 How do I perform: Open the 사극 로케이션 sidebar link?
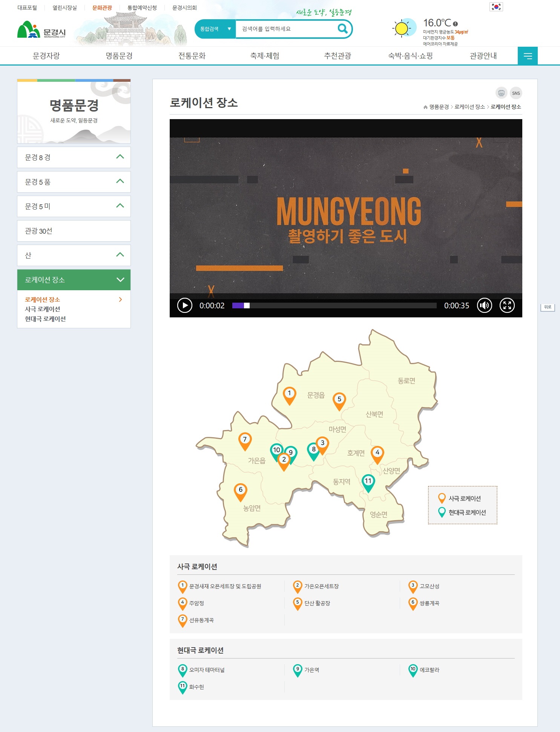(43, 309)
